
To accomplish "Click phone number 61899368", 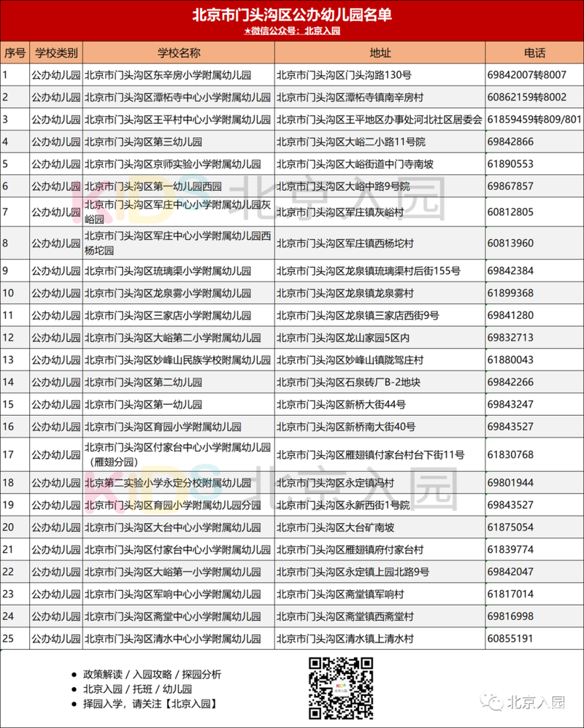I will pyautogui.click(x=510, y=293).
